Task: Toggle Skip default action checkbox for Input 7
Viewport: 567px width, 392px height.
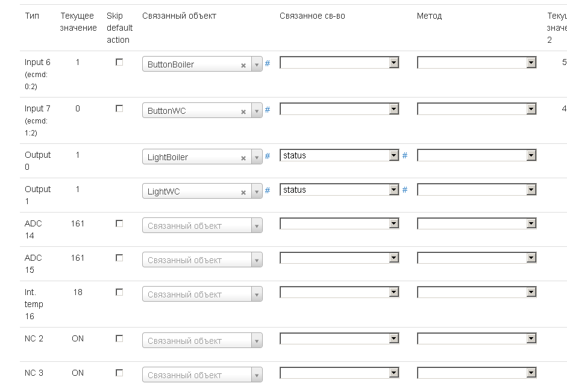Action: click(119, 108)
